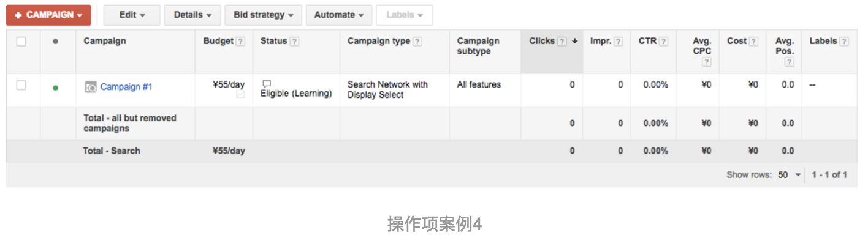The height and width of the screenshot is (246, 868).
Task: Open the red + CAMPAIGN dropdown
Action: (48, 15)
